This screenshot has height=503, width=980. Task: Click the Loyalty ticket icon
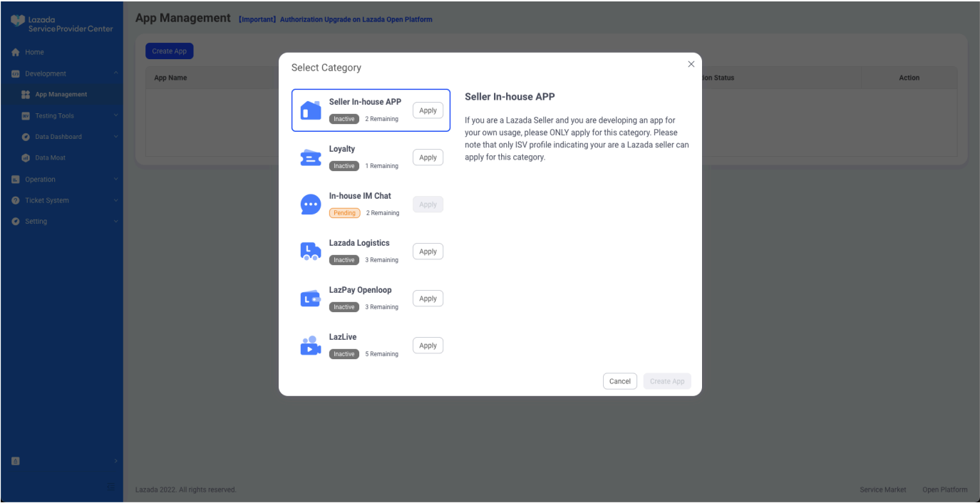[x=311, y=157]
